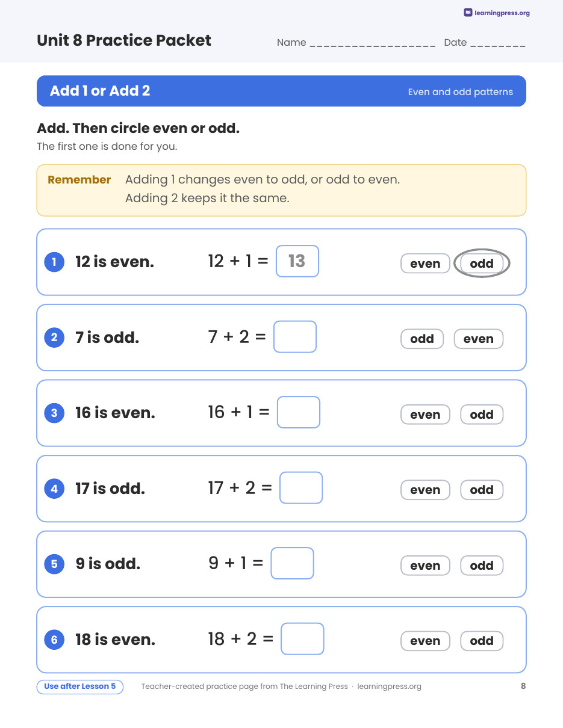Select even for 18 + 2
This screenshot has height=728, width=563.
(425, 641)
